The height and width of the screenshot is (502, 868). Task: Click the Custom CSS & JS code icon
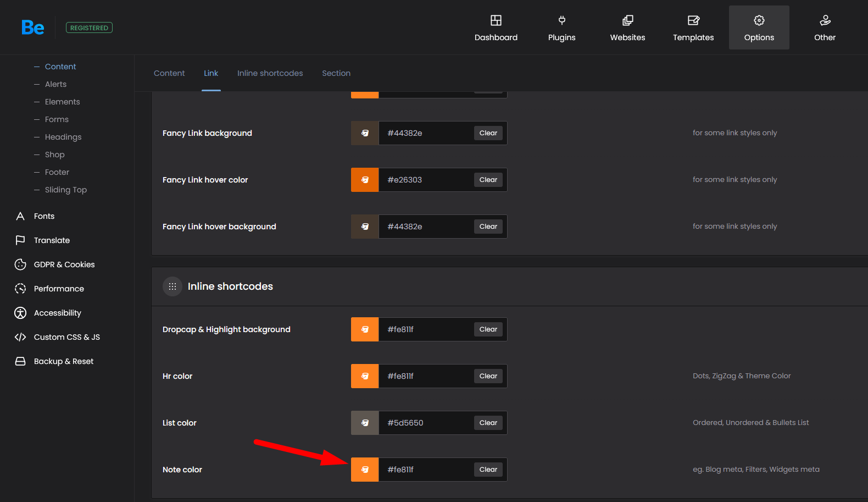(x=20, y=337)
